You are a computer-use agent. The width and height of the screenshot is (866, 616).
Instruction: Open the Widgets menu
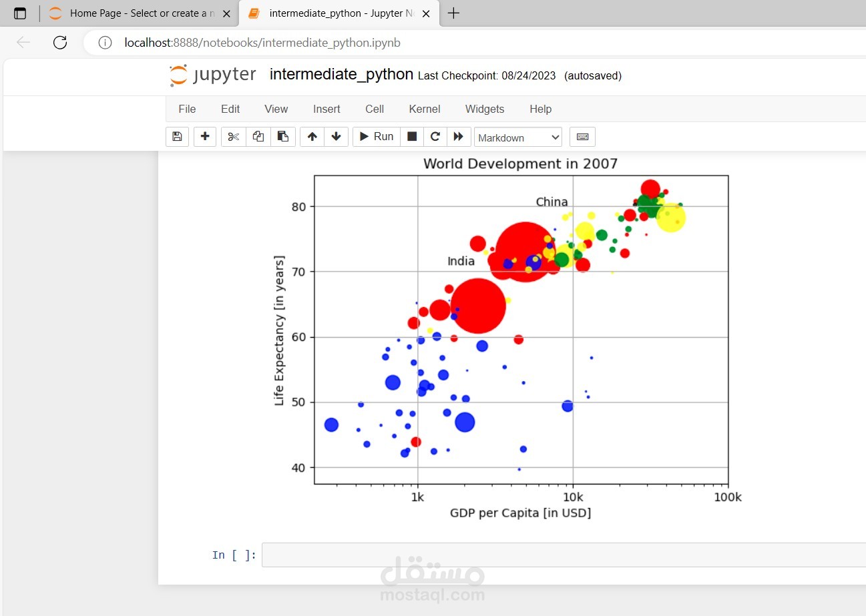(485, 109)
